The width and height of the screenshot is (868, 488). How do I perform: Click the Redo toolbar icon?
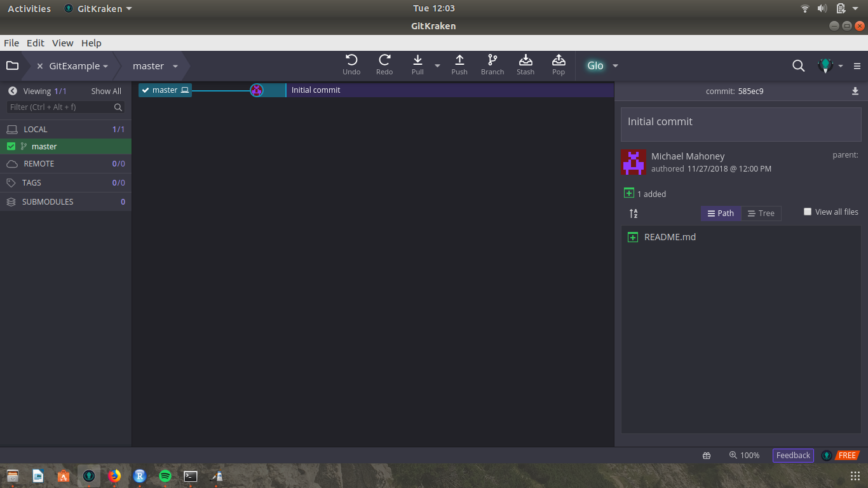click(384, 60)
